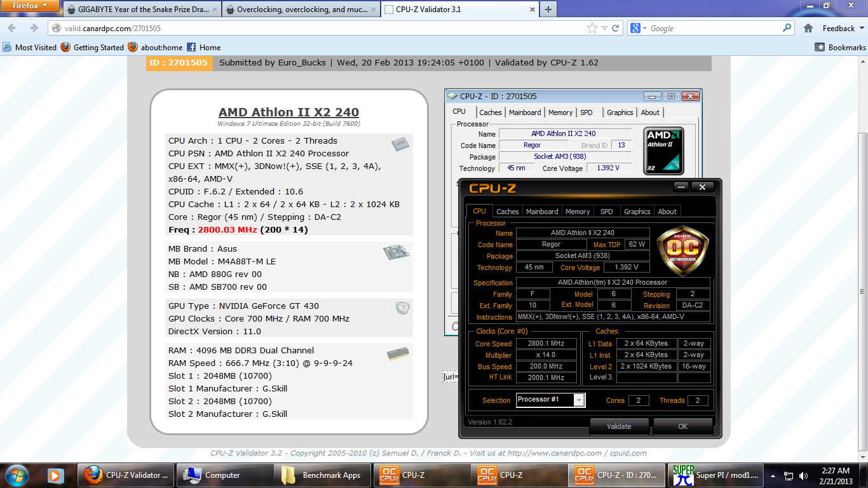Image resolution: width=868 pixels, height=488 pixels.
Task: Open Benchmark Apps folder from taskbar
Action: pyautogui.click(x=323, y=475)
